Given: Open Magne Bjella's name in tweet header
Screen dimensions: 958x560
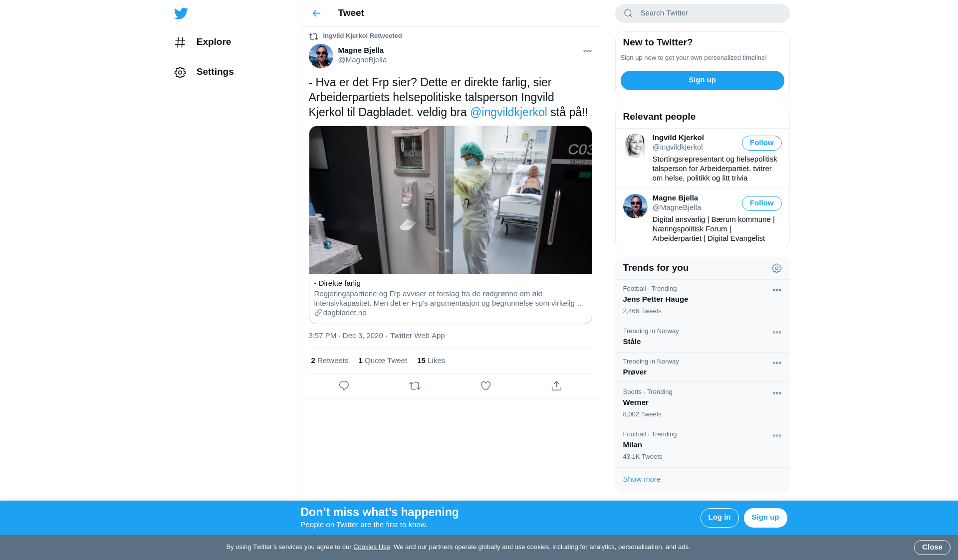Looking at the screenshot, I should [x=361, y=50].
